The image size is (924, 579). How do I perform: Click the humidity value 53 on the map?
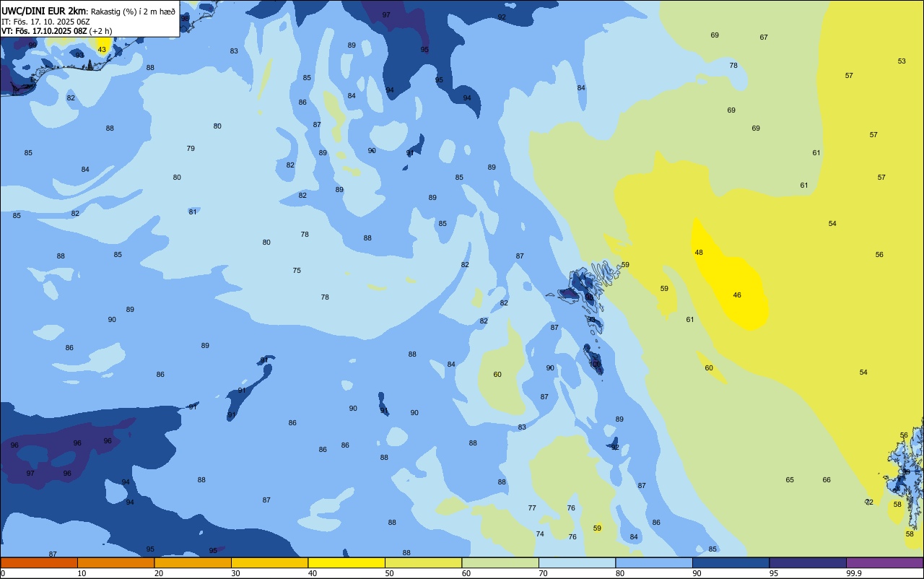[902, 61]
